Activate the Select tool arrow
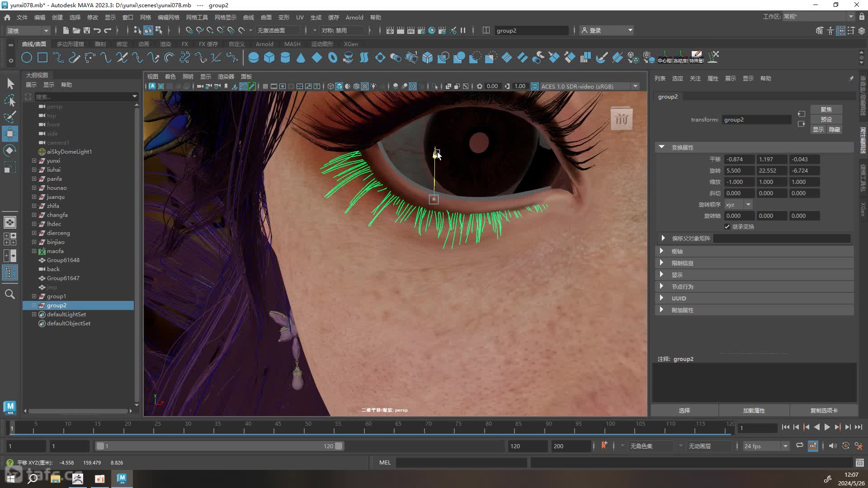The height and width of the screenshot is (488, 868). tap(10, 84)
